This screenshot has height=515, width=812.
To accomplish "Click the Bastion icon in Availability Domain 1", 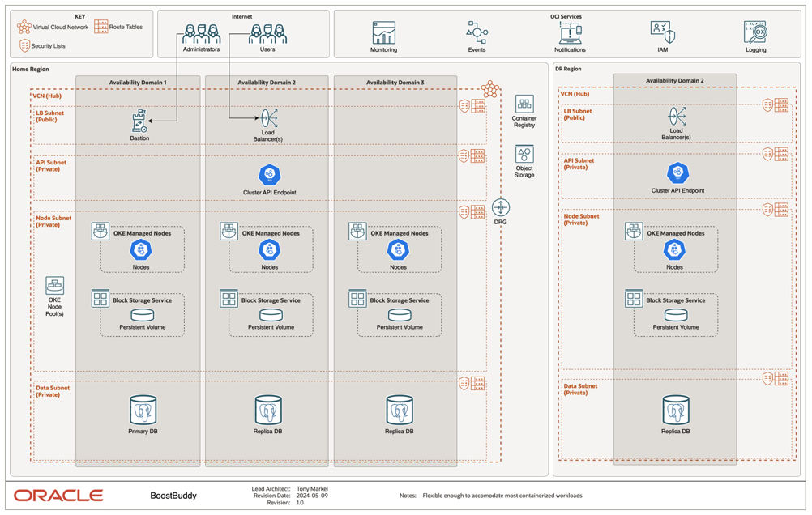I will (x=139, y=121).
